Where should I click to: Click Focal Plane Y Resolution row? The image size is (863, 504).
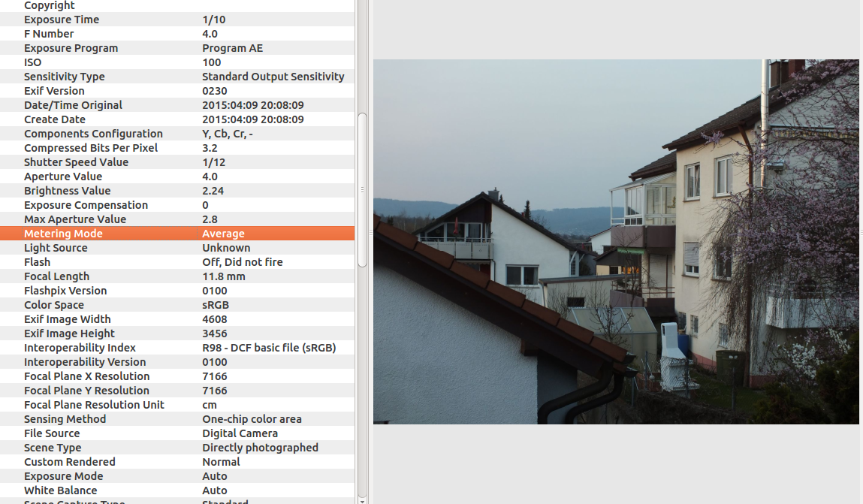click(x=177, y=391)
